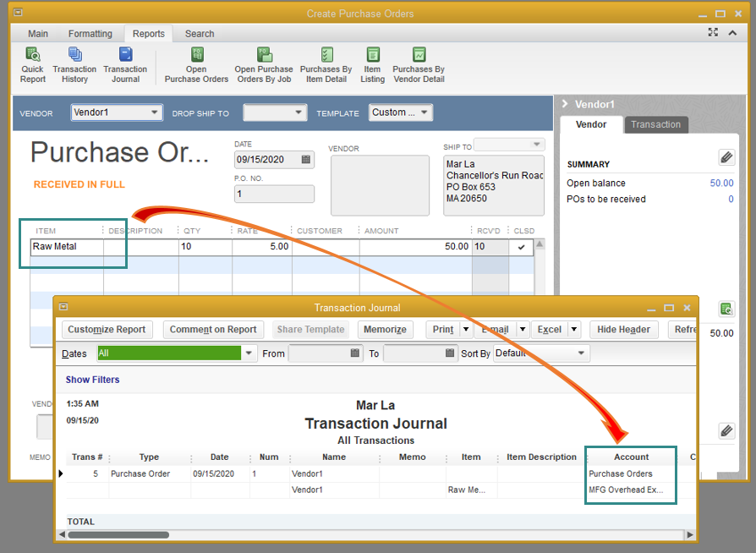This screenshot has height=553, width=756.
Task: Open the Purchase Orders window system menu icon
Action: pyautogui.click(x=18, y=13)
